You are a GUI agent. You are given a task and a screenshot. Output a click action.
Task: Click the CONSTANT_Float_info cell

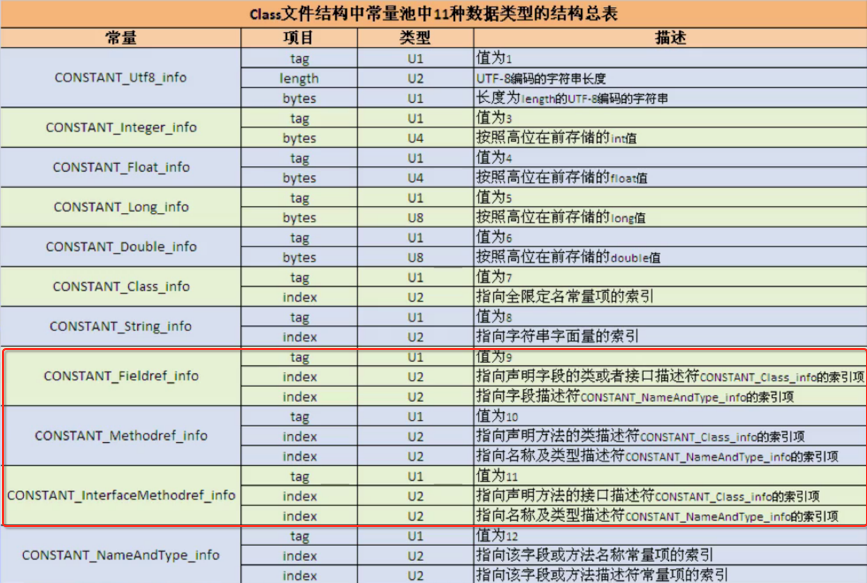[121, 167]
